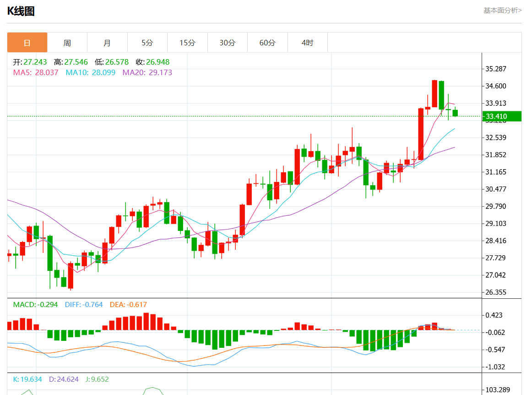Click the 29.790 price axis label
Screen dimensions: 532x395
496,207
